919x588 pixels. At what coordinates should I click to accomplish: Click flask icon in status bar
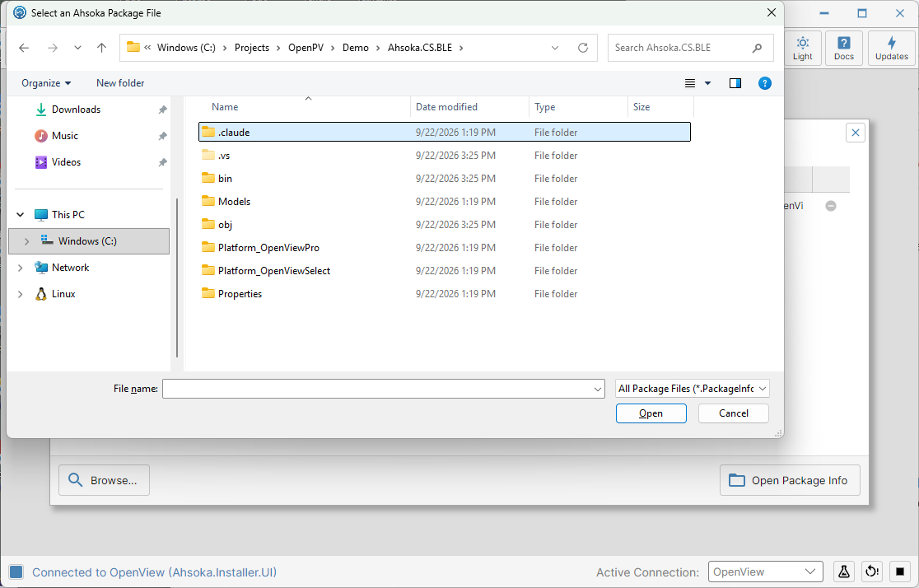coord(843,572)
